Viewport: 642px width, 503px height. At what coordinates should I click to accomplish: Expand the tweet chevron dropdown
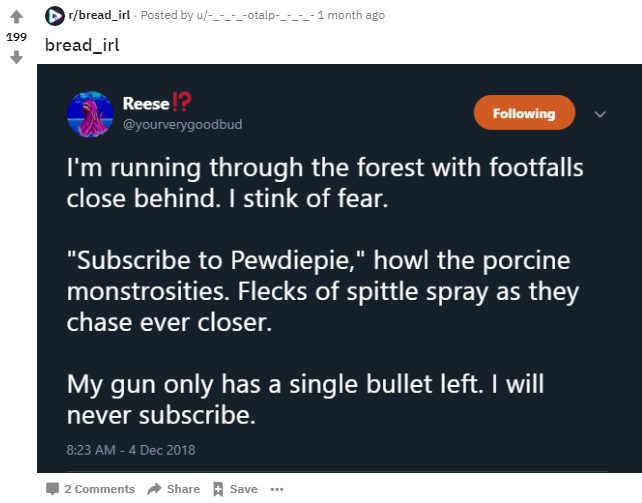600,114
